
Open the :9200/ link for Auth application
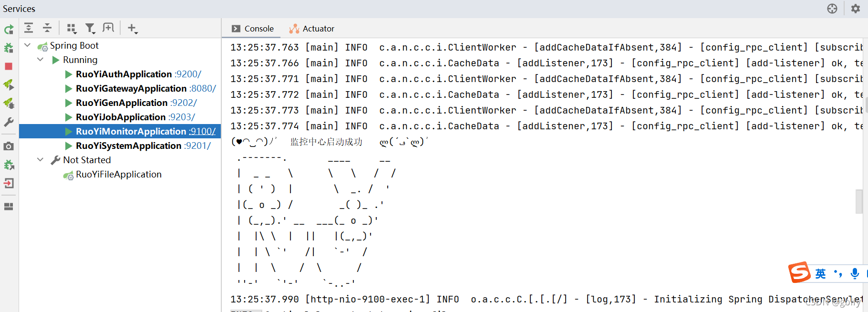pos(188,74)
